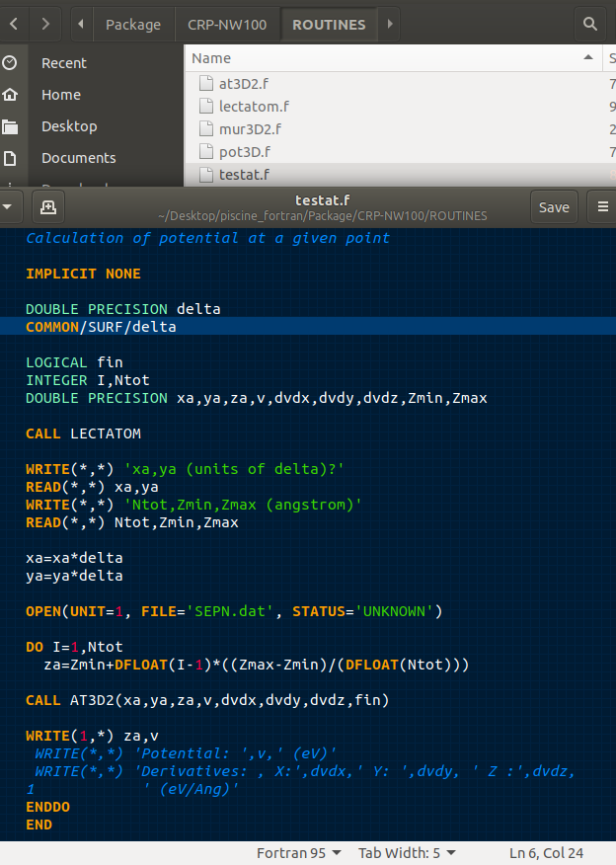Select the at3D2.f file
The width and height of the screenshot is (616, 865).
click(x=244, y=84)
